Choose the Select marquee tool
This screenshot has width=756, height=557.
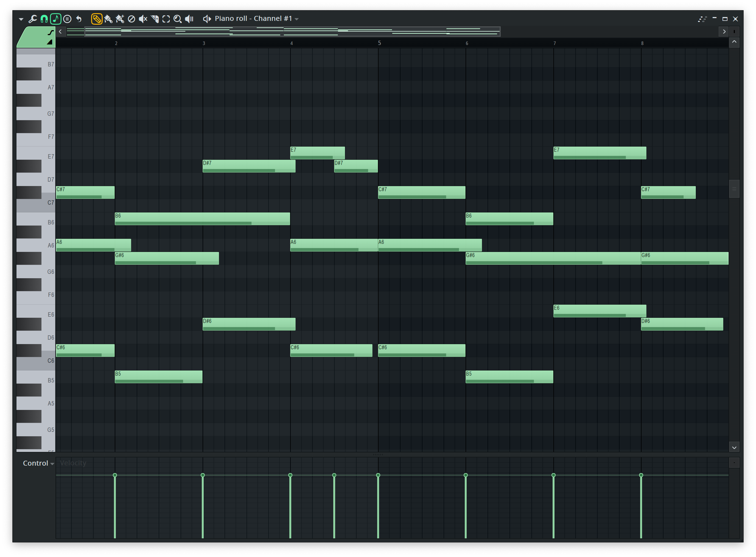point(166,19)
